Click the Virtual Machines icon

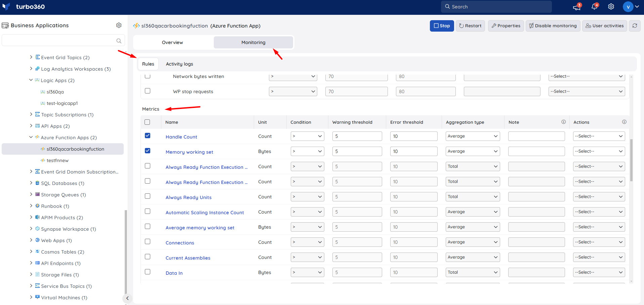click(x=38, y=297)
